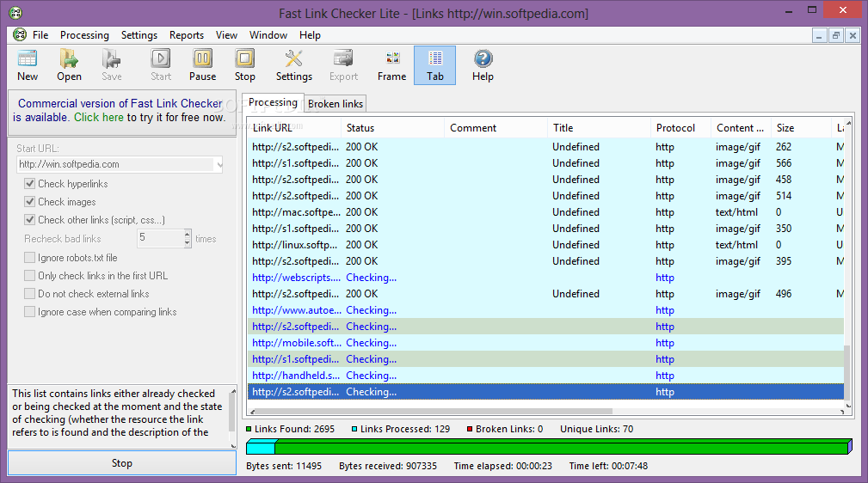Image resolution: width=868 pixels, height=483 pixels.
Task: Follow the 'Click here' free trial link
Action: 99,117
